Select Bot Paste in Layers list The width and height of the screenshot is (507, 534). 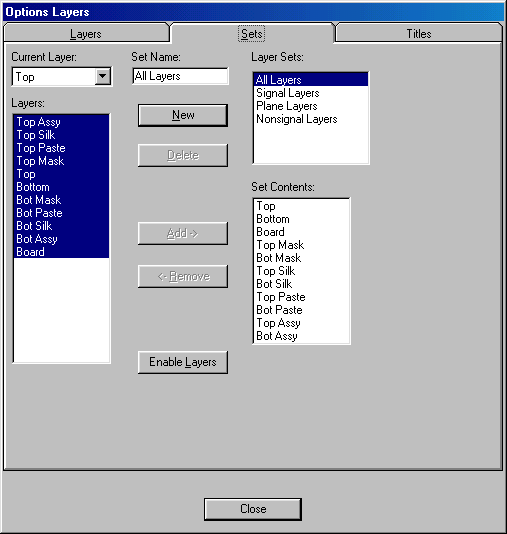[61, 213]
